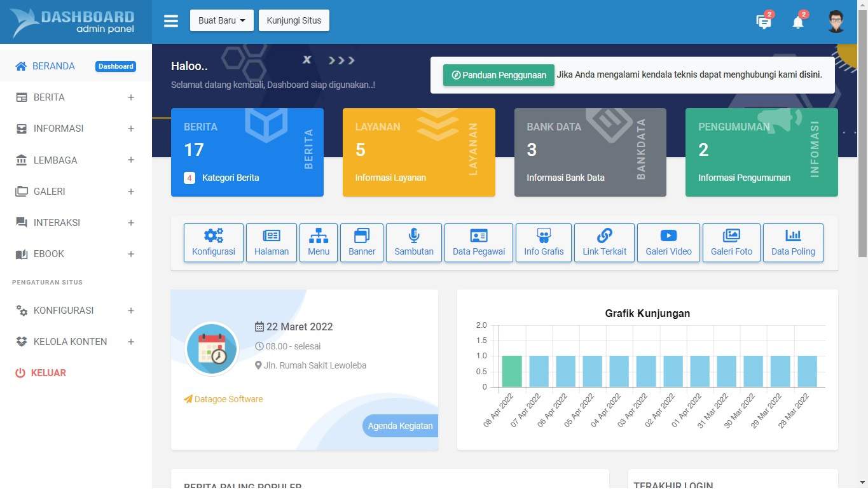This screenshot has width=868, height=492.
Task: Open the bell notifications icon
Action: coord(797,21)
